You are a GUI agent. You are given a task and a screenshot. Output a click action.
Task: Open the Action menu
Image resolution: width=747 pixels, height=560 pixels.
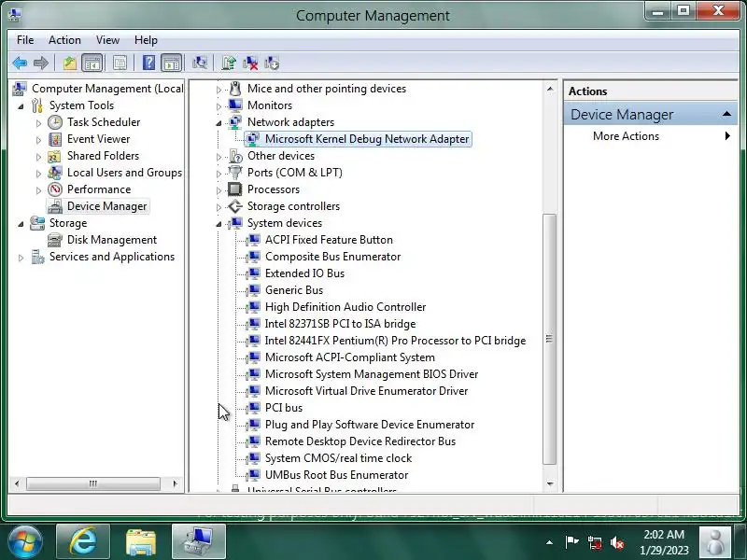[x=64, y=40]
